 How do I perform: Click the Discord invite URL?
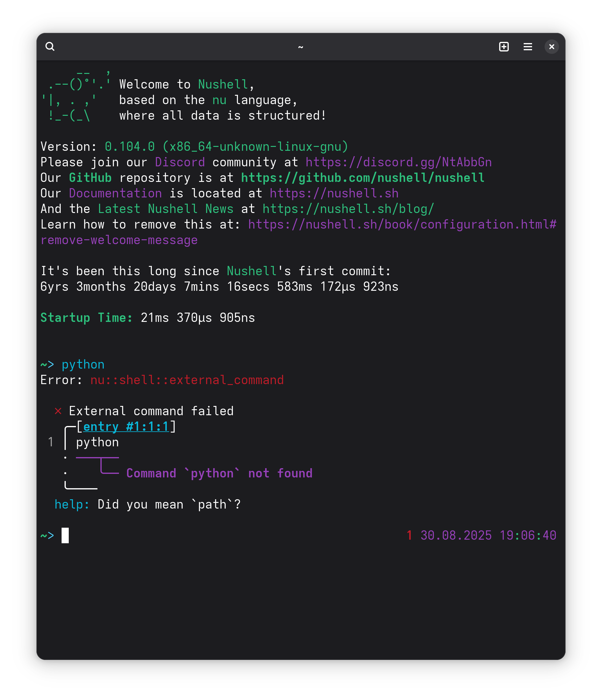(398, 162)
